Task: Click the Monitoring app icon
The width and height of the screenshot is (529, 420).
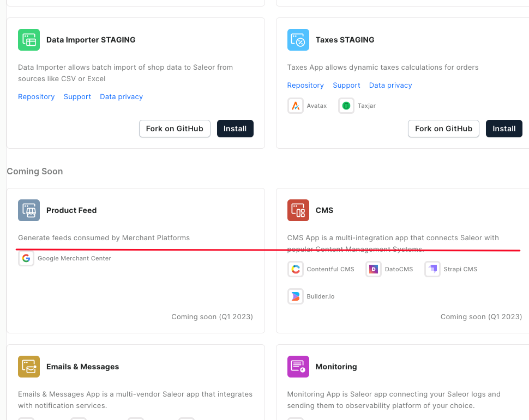Action: pos(298,366)
